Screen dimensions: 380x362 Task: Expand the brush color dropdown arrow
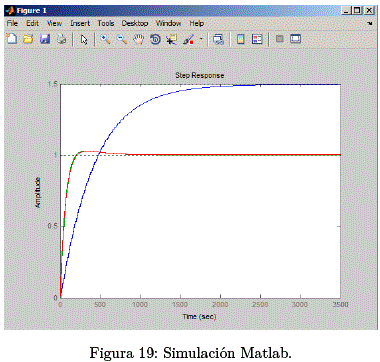[201, 39]
